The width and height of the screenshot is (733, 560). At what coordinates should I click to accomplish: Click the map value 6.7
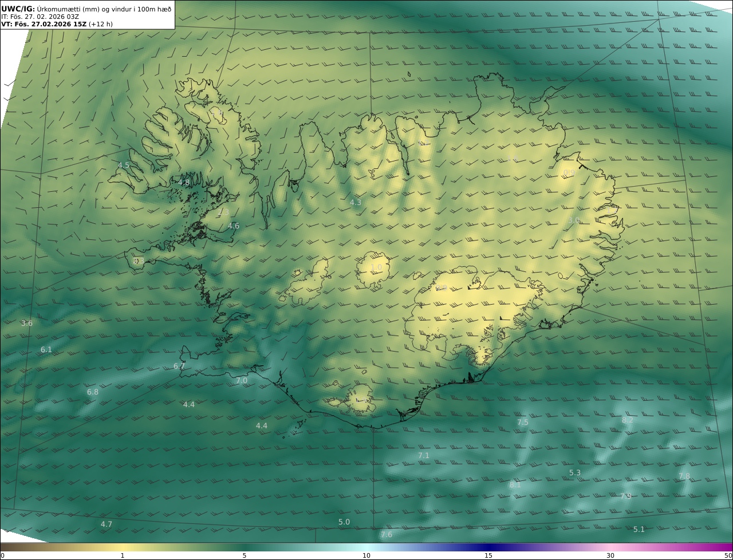tap(179, 366)
